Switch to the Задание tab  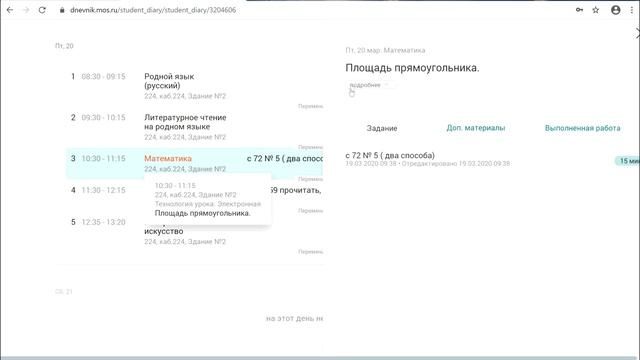382,128
